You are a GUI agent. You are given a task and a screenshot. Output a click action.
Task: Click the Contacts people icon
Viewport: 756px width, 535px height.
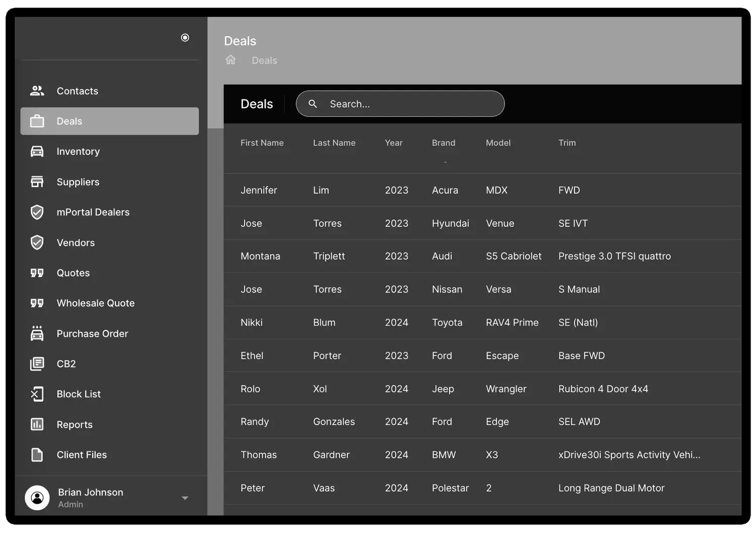pyautogui.click(x=37, y=91)
